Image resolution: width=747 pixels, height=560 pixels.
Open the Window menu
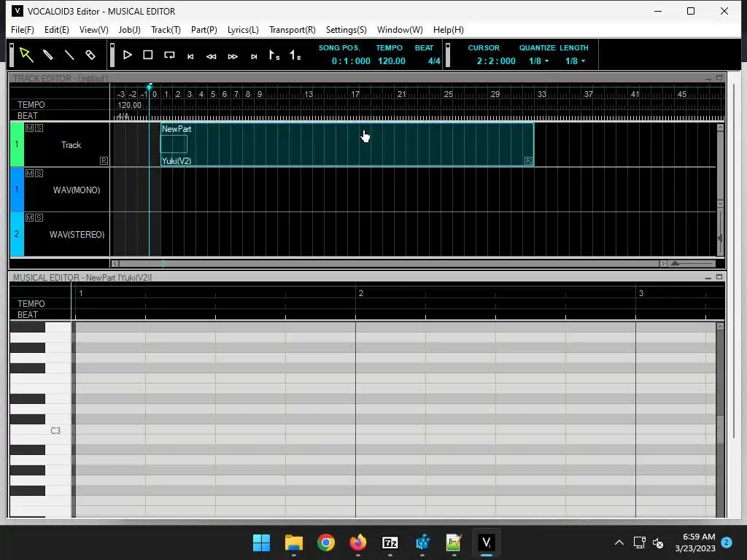coord(400,29)
